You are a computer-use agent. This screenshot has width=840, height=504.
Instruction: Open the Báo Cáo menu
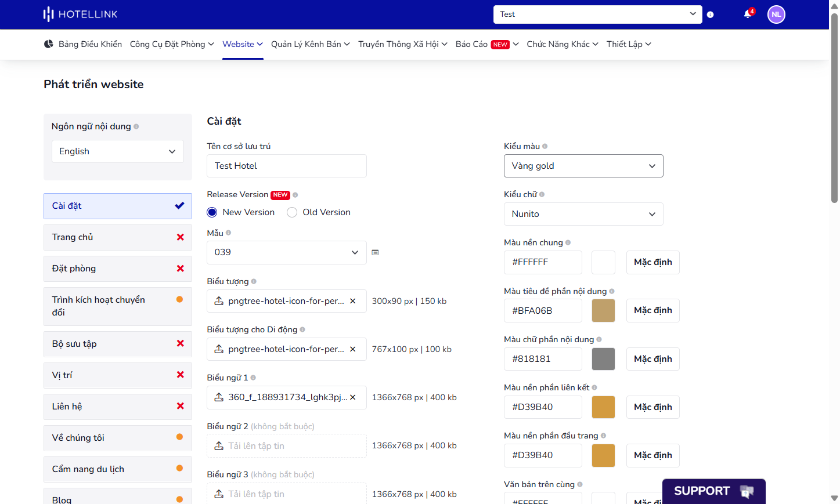point(487,44)
